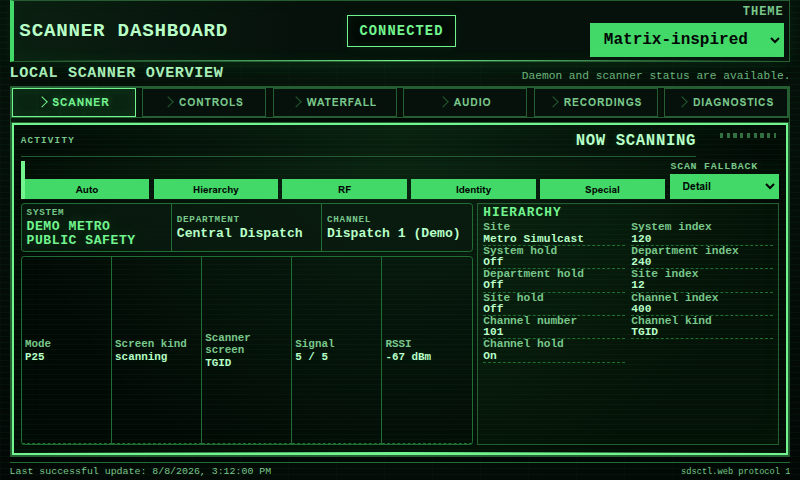This screenshot has height=480, width=800.
Task: Click the chevron icon on Scanner tab
Action: [x=44, y=102]
